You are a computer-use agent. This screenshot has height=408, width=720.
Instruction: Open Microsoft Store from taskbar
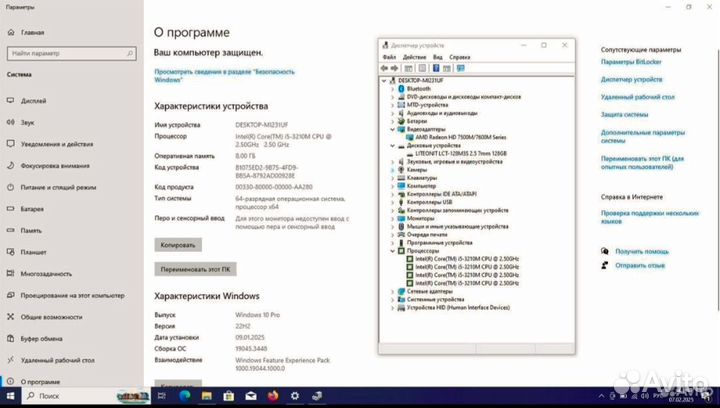point(229,396)
